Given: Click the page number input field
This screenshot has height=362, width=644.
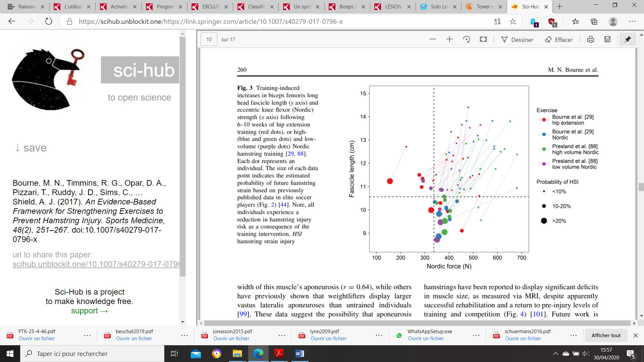Looking at the screenshot, I should [209, 40].
